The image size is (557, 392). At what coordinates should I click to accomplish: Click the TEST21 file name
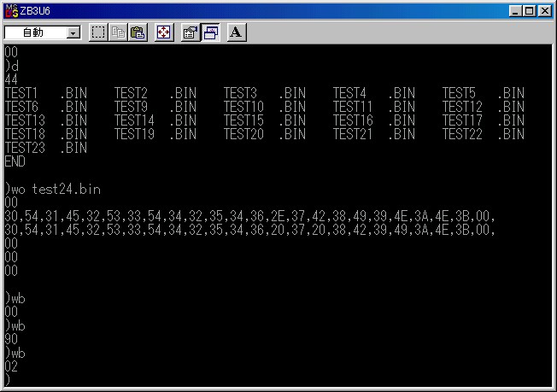[353, 134]
